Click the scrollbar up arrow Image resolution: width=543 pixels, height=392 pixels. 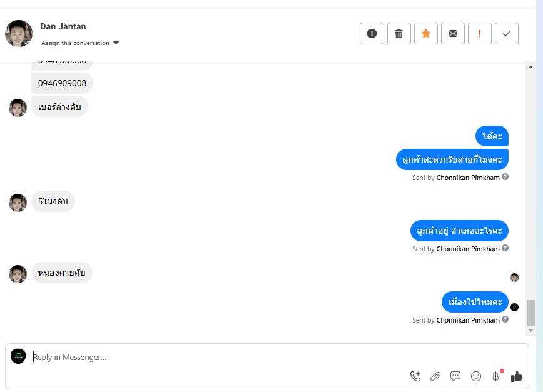[531, 66]
